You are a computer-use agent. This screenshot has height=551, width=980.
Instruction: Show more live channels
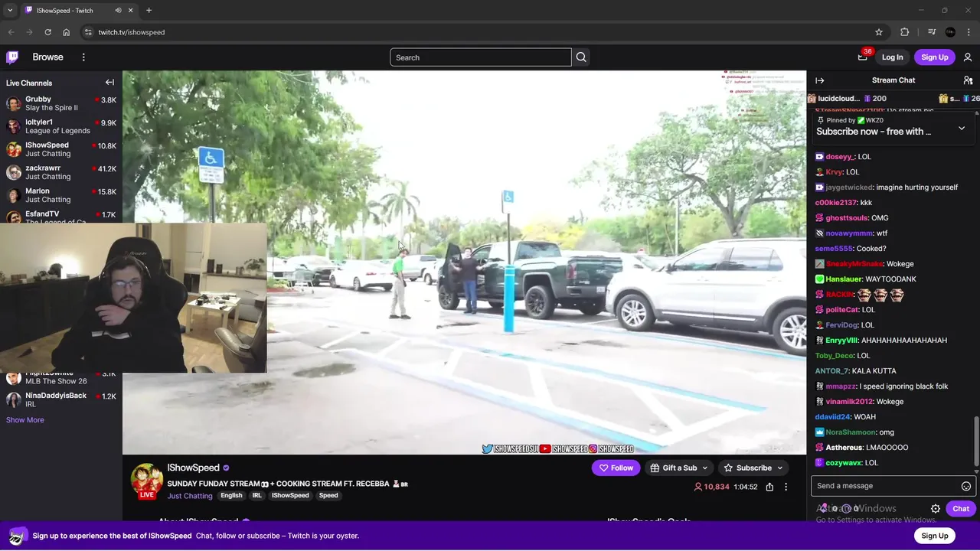pyautogui.click(x=25, y=420)
